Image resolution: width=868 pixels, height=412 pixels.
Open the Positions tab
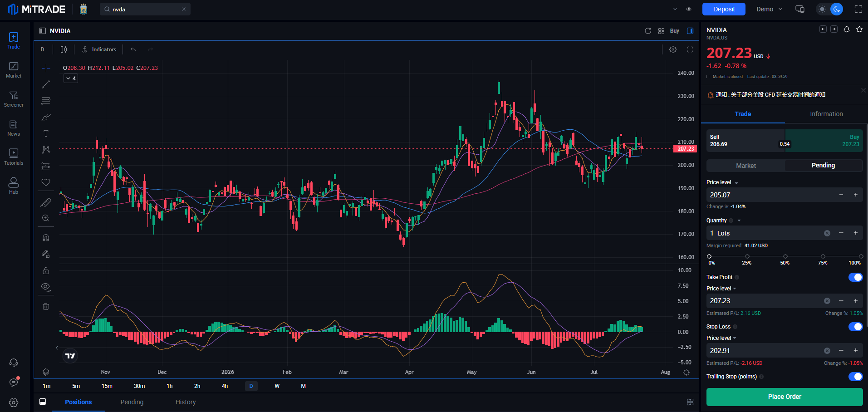click(78, 402)
